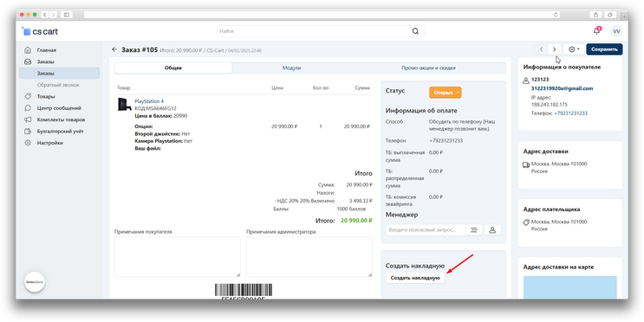Open the customer email link
This screenshot has width=644, height=322.
coord(562,88)
